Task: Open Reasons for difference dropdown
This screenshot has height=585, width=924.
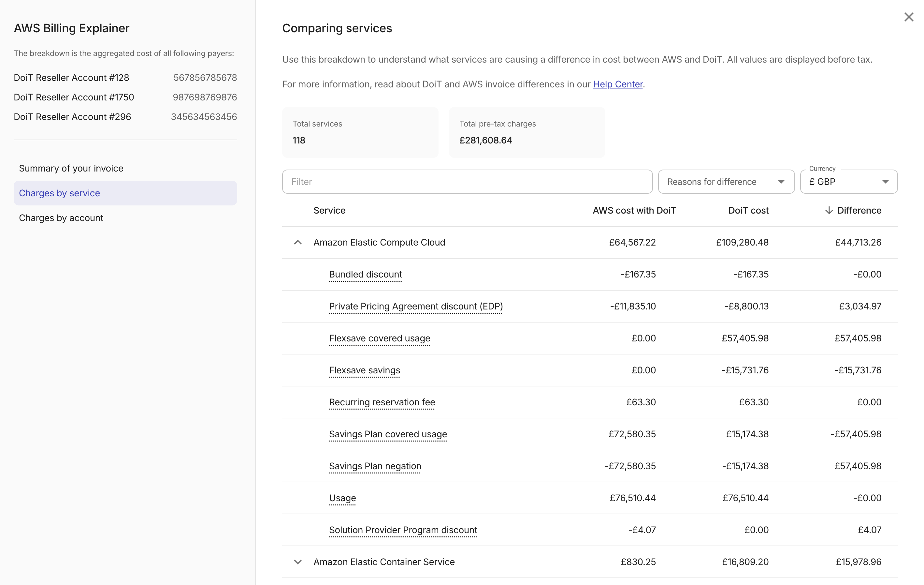Action: tap(726, 182)
